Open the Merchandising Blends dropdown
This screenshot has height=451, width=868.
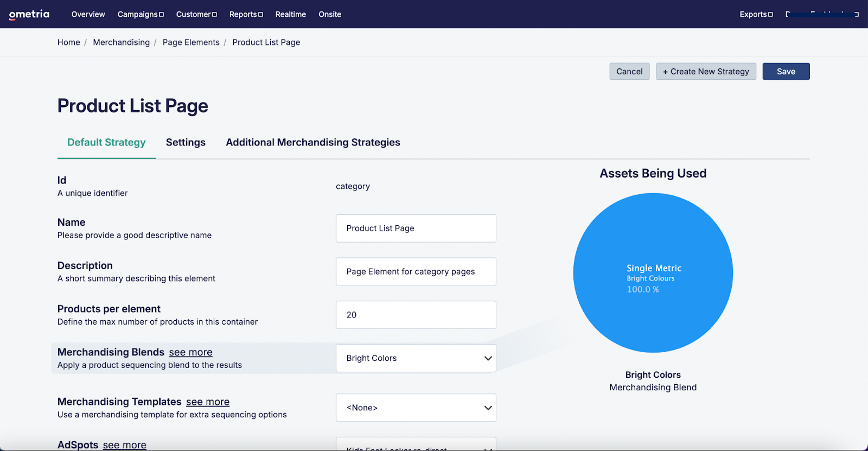click(416, 358)
